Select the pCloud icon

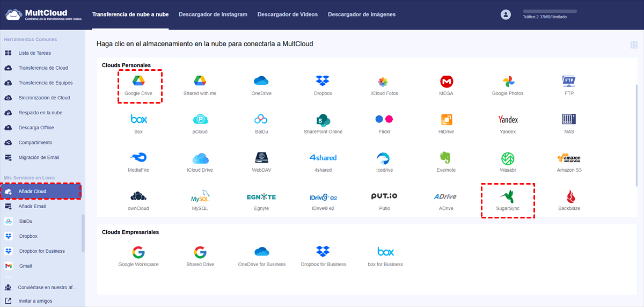pos(200,124)
